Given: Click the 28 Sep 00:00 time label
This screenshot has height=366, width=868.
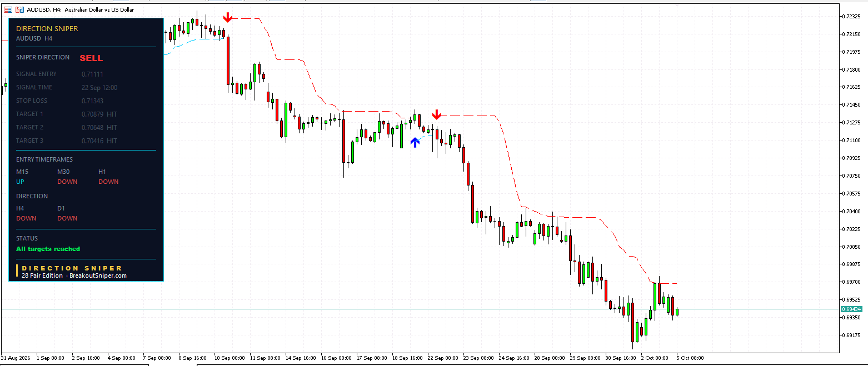Looking at the screenshot, I should (x=550, y=358).
